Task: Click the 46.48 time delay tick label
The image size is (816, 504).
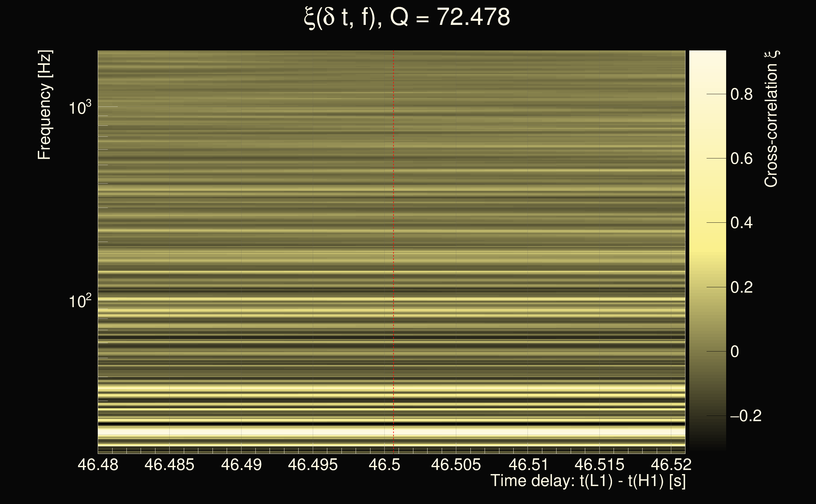Action: click(98, 465)
